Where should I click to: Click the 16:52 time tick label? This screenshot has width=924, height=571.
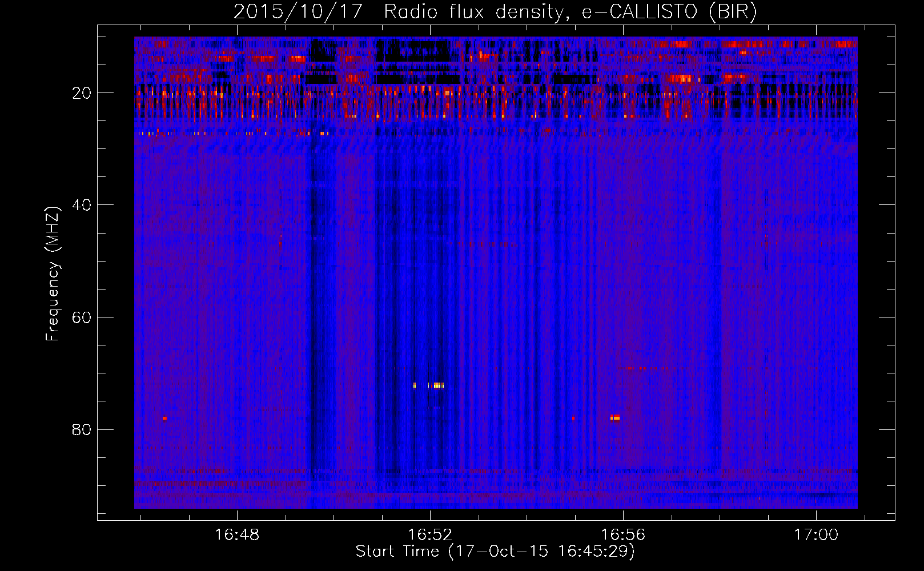point(430,534)
